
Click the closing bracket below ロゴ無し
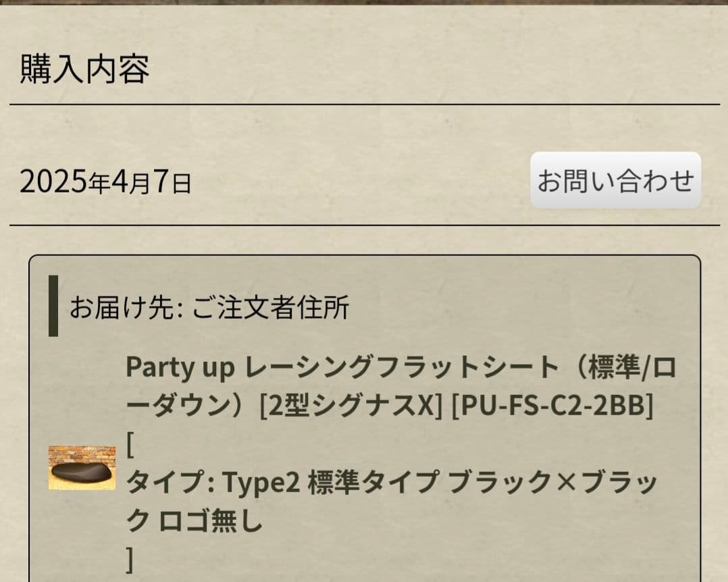(x=130, y=558)
